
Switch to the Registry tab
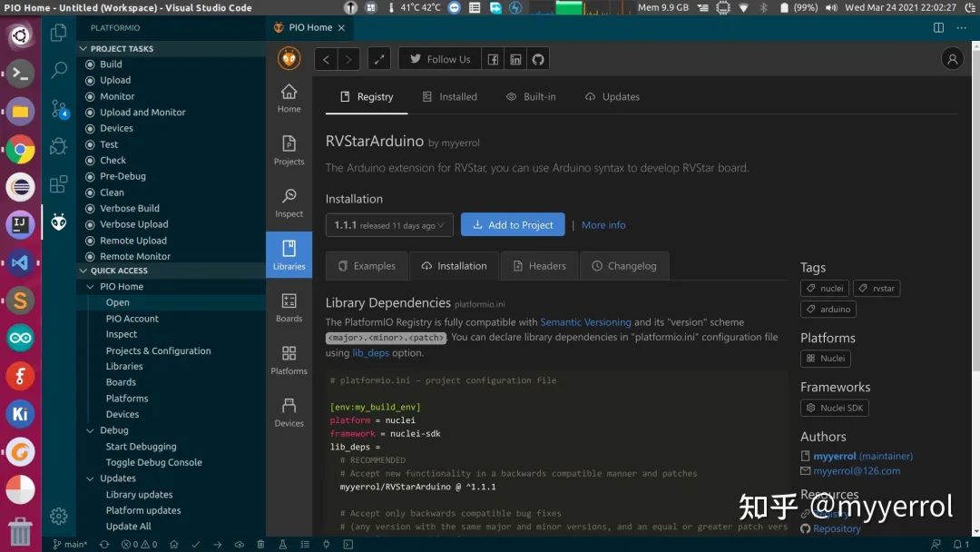(x=367, y=97)
